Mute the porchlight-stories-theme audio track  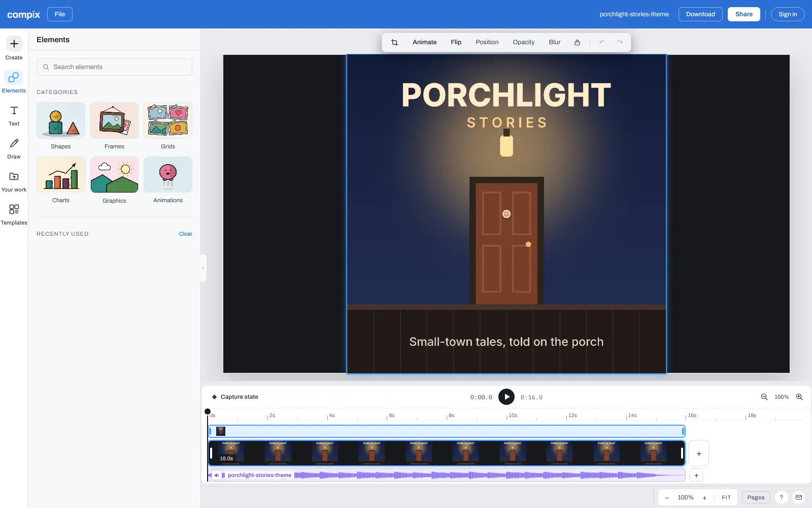[x=217, y=475]
